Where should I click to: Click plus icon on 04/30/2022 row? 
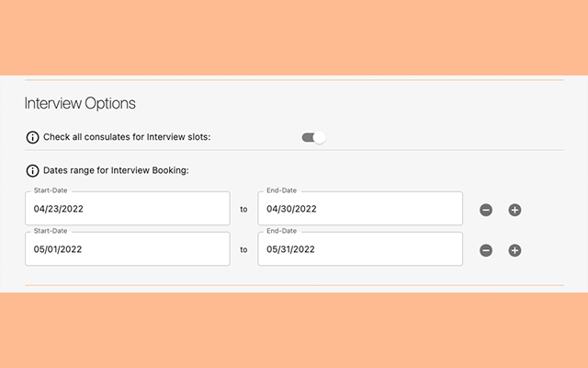[514, 210]
